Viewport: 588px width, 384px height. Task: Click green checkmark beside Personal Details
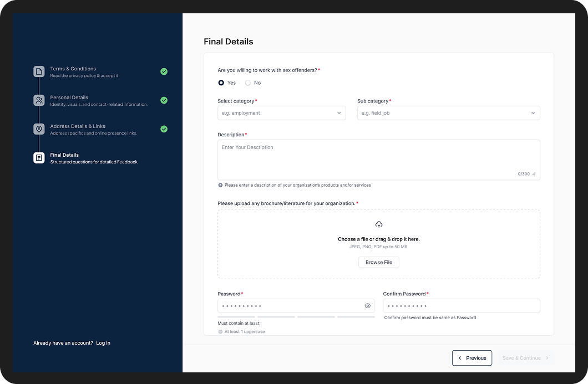coord(164,100)
